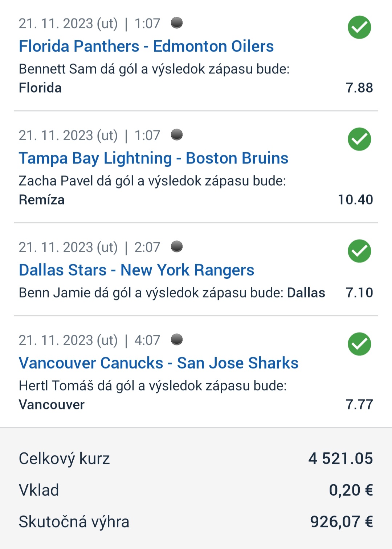Click the hockey puck icon on the Vancouver match

tap(177, 340)
